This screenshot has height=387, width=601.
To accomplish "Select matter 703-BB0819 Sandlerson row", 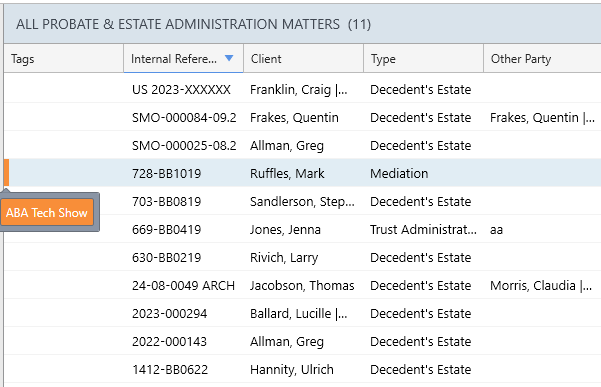I will (x=302, y=201).
